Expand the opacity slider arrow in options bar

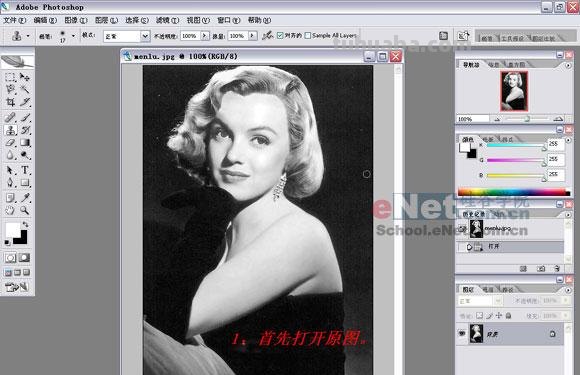pos(205,36)
